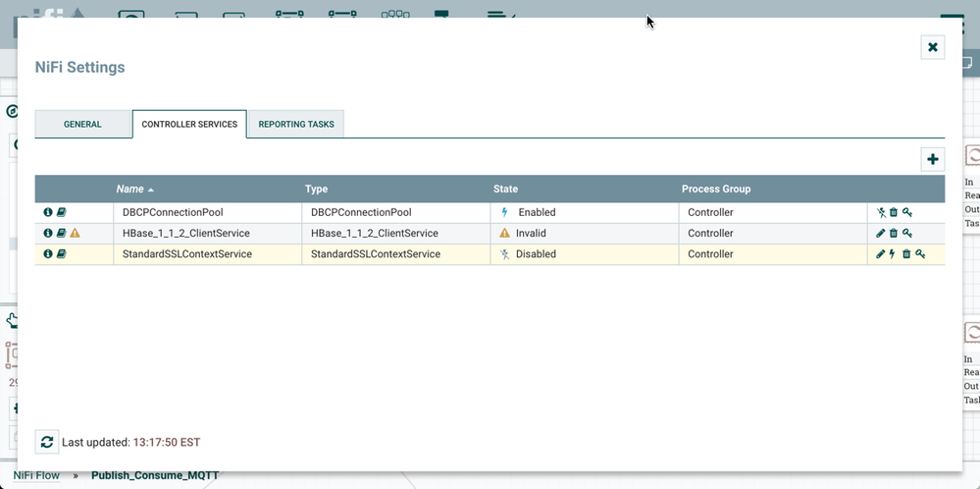980x489 pixels.
Task: Click the trash icon for DBCPConnectionPool
Action: pyautogui.click(x=894, y=212)
